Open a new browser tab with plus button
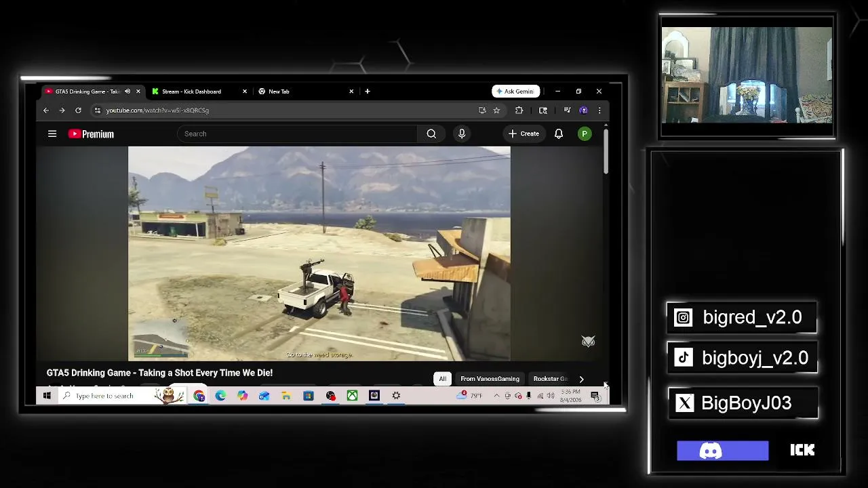This screenshot has width=868, height=488. click(x=368, y=91)
